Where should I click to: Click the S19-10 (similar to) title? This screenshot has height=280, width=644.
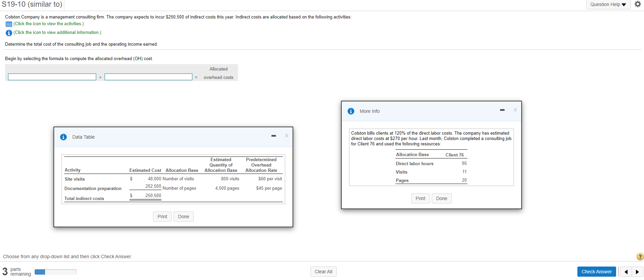coord(32,4)
